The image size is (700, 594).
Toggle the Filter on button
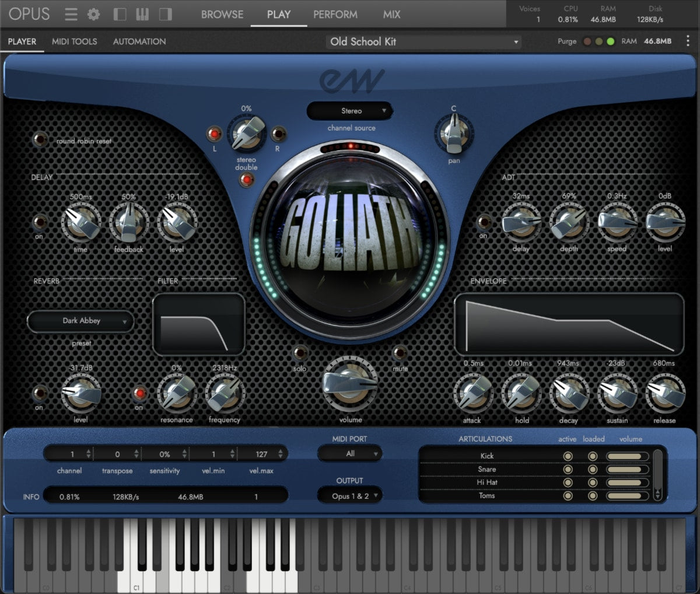139,393
